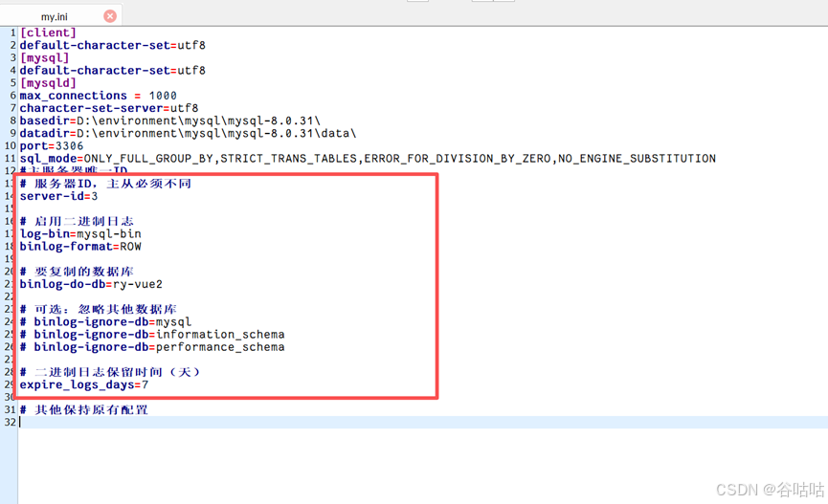Click line number 31 in the gutter
Viewport: 828px width, 504px height.
[10, 410]
